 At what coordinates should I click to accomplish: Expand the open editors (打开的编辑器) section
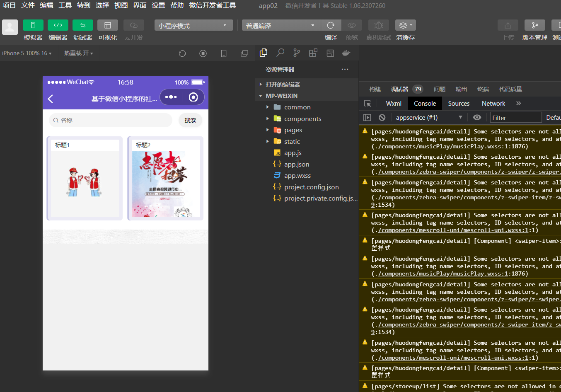tap(307, 84)
